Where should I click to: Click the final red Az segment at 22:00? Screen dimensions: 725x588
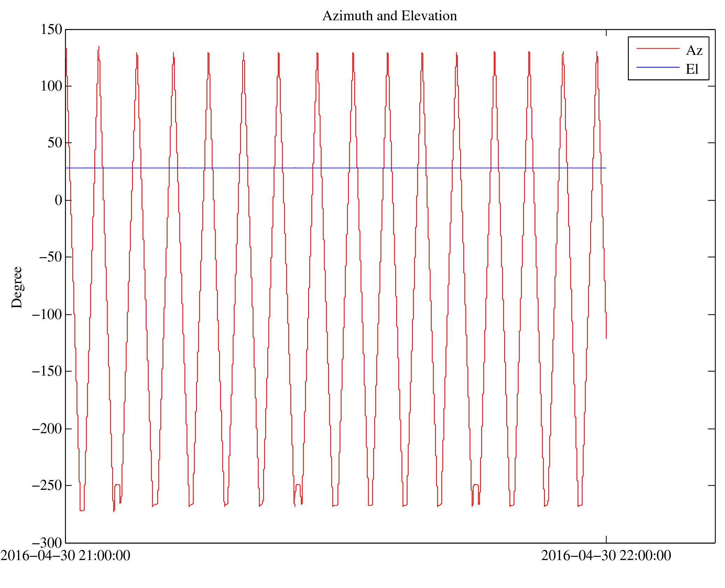[x=606, y=325]
